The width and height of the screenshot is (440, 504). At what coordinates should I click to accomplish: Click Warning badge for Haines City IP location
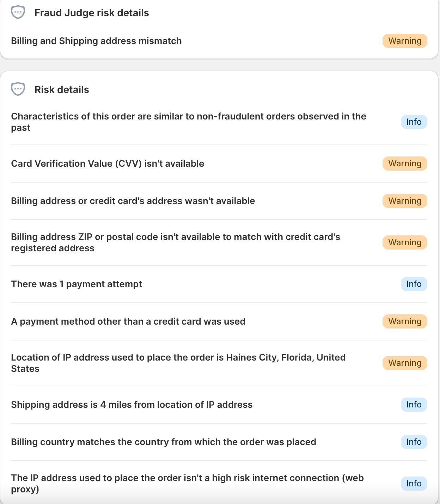pyautogui.click(x=405, y=363)
